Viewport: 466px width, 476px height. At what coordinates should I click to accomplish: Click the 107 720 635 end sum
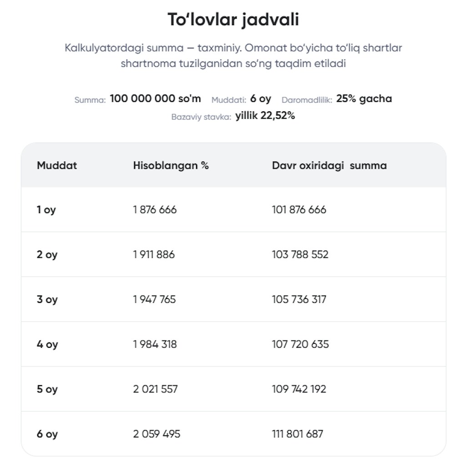pyautogui.click(x=300, y=345)
